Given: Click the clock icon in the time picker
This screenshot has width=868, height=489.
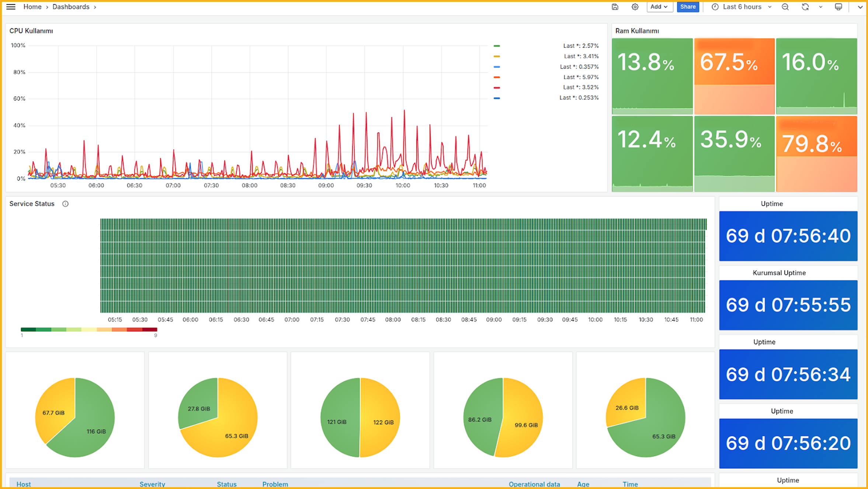Looking at the screenshot, I should (x=715, y=7).
